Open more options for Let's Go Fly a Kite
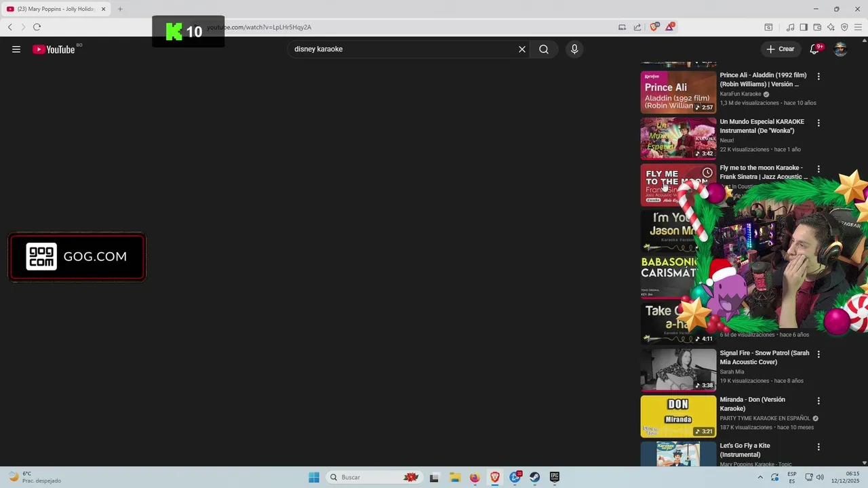The width and height of the screenshot is (868, 488). (818, 447)
